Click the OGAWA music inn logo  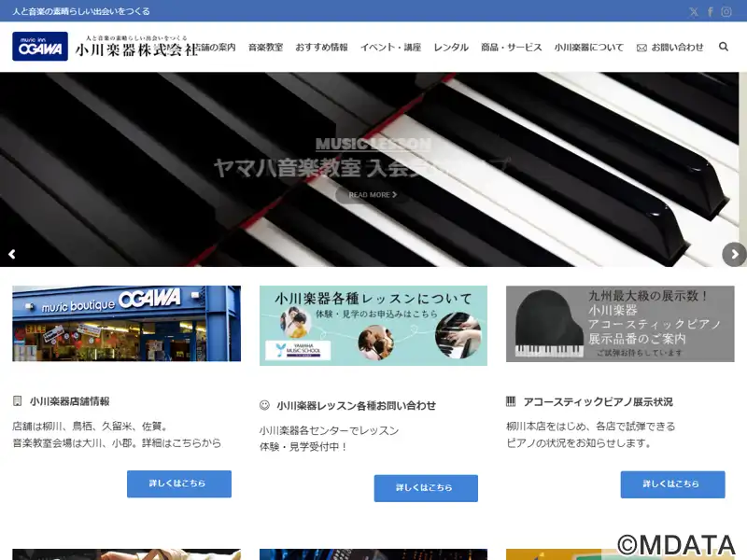point(40,47)
